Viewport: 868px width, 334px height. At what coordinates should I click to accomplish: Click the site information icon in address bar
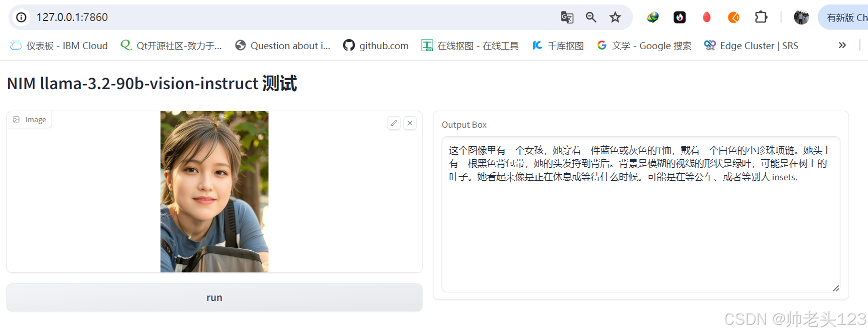21,18
